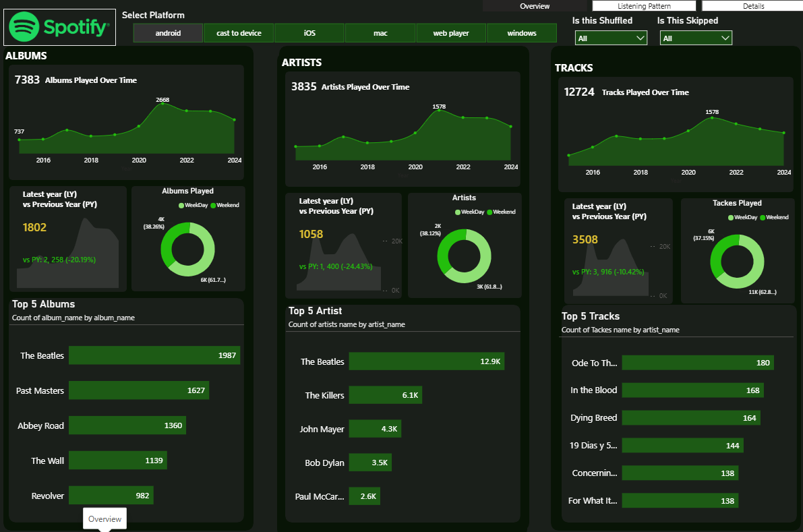The width and height of the screenshot is (803, 532).
Task: Click the Concernin... track bar
Action: (x=680, y=473)
